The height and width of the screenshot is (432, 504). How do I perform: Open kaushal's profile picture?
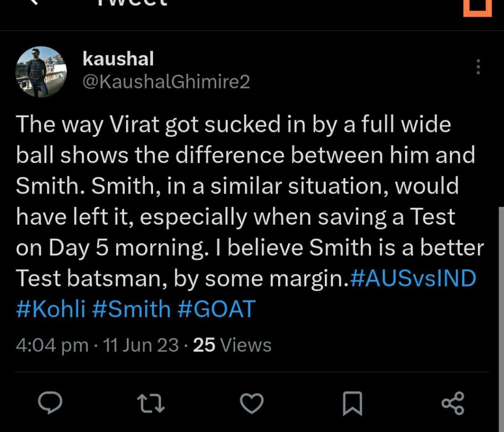coord(41,71)
